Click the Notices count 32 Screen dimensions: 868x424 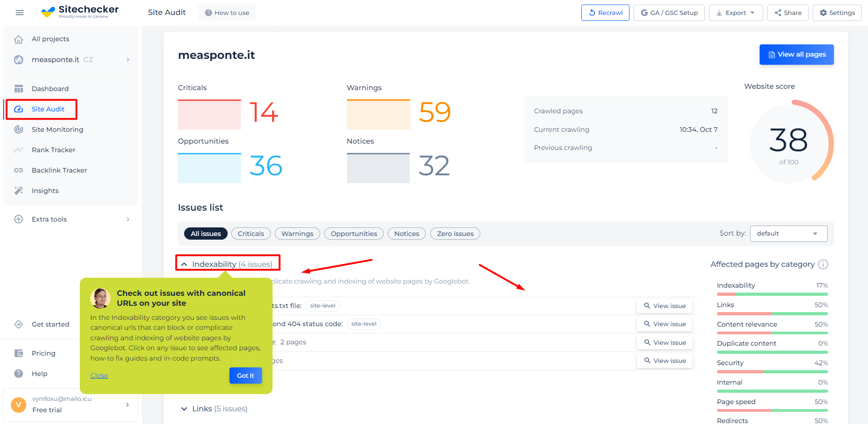click(x=434, y=166)
